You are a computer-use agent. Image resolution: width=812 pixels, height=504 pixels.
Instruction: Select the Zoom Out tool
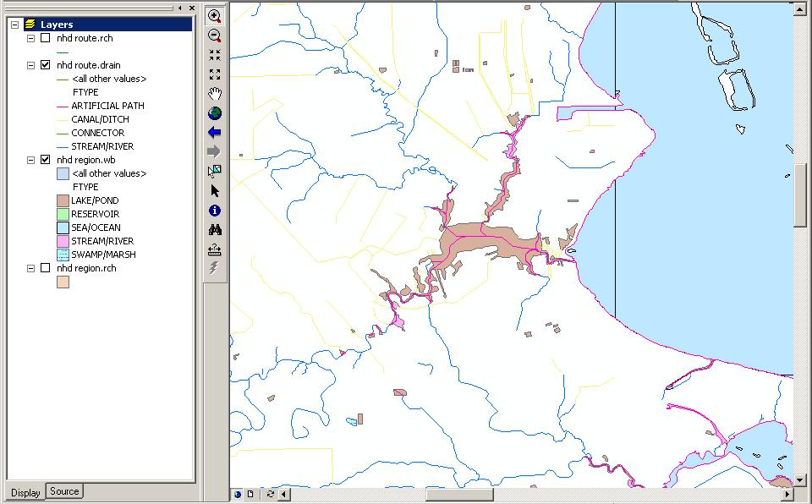pyautogui.click(x=215, y=36)
